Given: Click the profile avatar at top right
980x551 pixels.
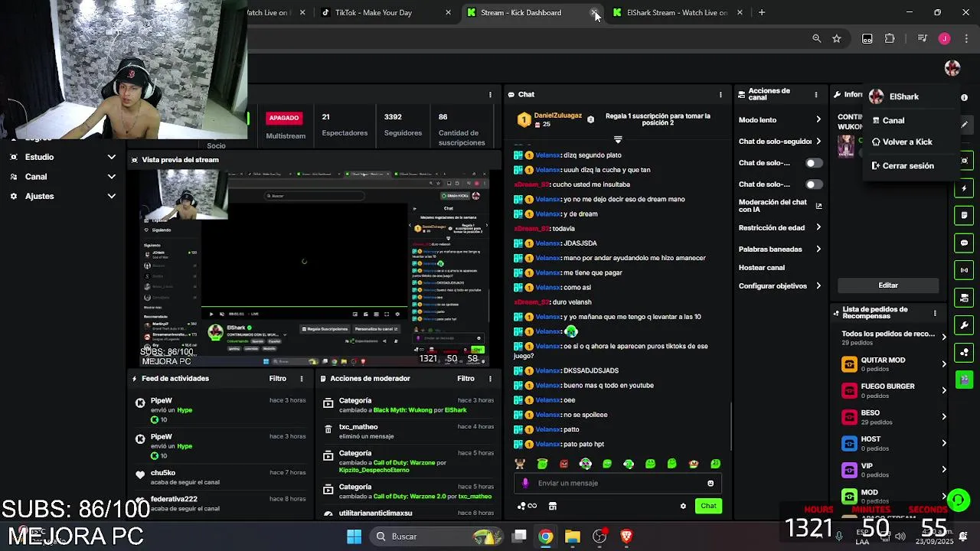Looking at the screenshot, I should [952, 68].
